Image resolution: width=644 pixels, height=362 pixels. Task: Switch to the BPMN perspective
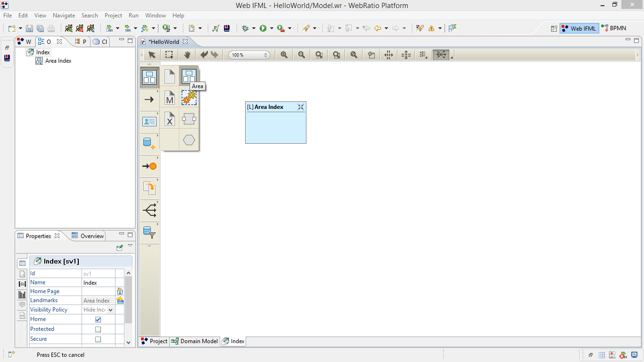(613, 28)
